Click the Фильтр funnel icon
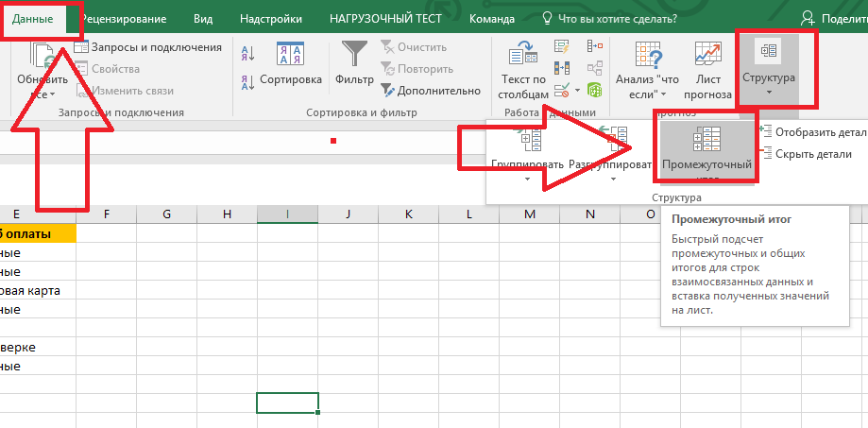868x428 pixels. [355, 55]
